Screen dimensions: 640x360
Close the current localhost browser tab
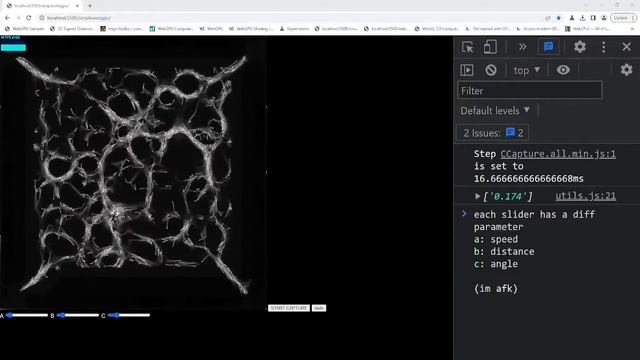coord(77,6)
